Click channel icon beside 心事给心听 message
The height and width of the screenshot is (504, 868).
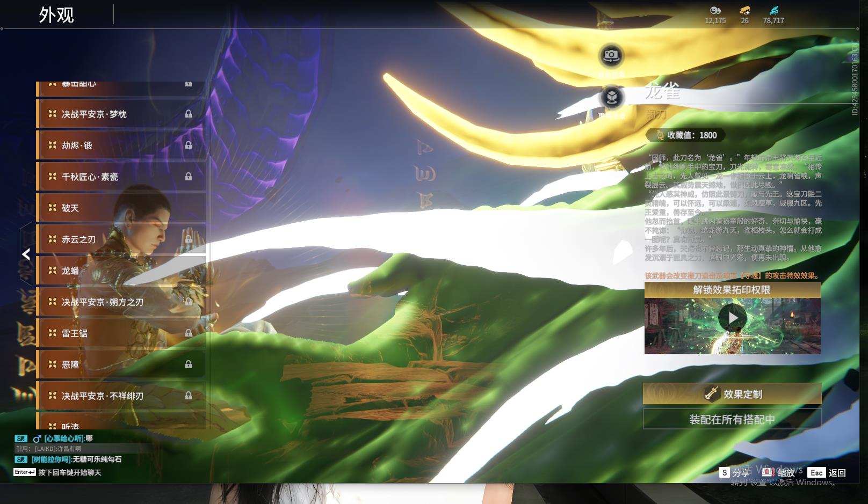21,439
